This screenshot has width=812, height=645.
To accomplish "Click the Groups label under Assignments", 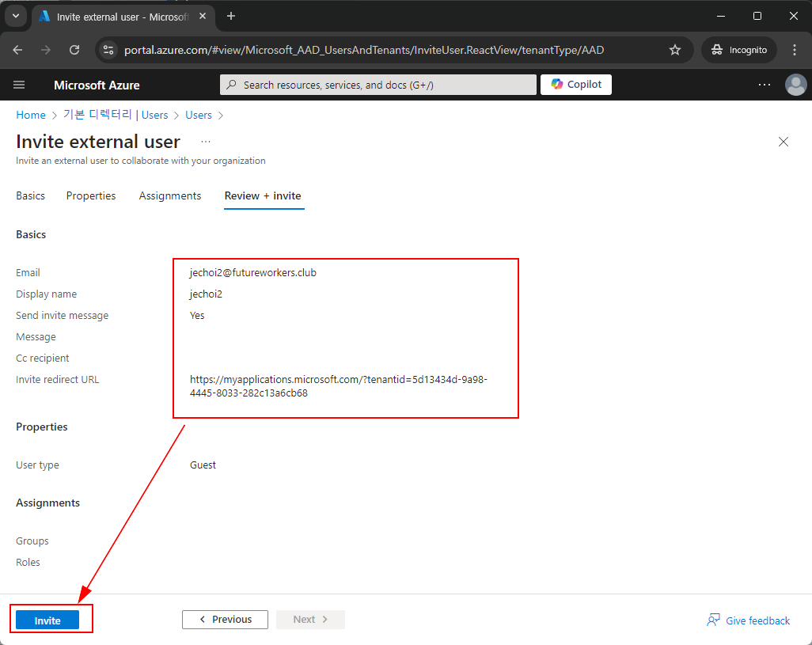I will [x=32, y=541].
